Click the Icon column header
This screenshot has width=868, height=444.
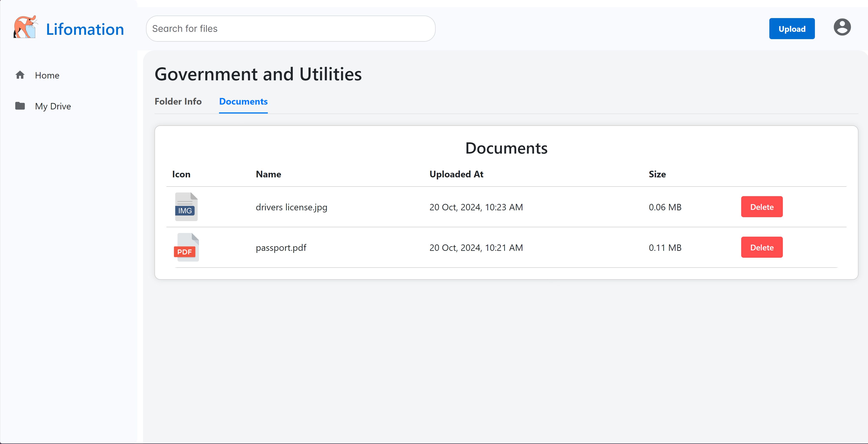181,174
